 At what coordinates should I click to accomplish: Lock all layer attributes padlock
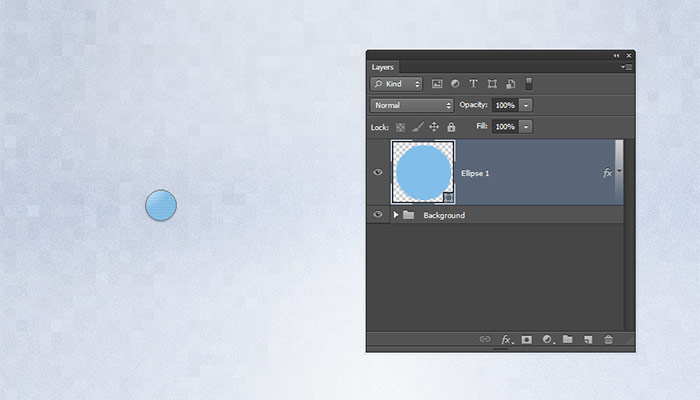pos(451,127)
